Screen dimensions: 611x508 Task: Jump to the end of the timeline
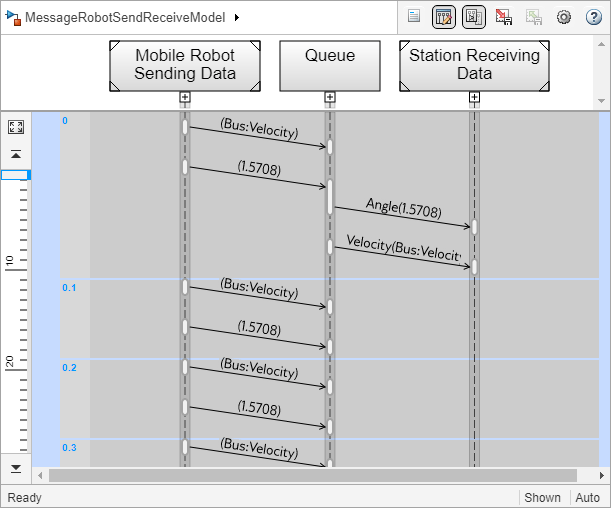click(16, 467)
